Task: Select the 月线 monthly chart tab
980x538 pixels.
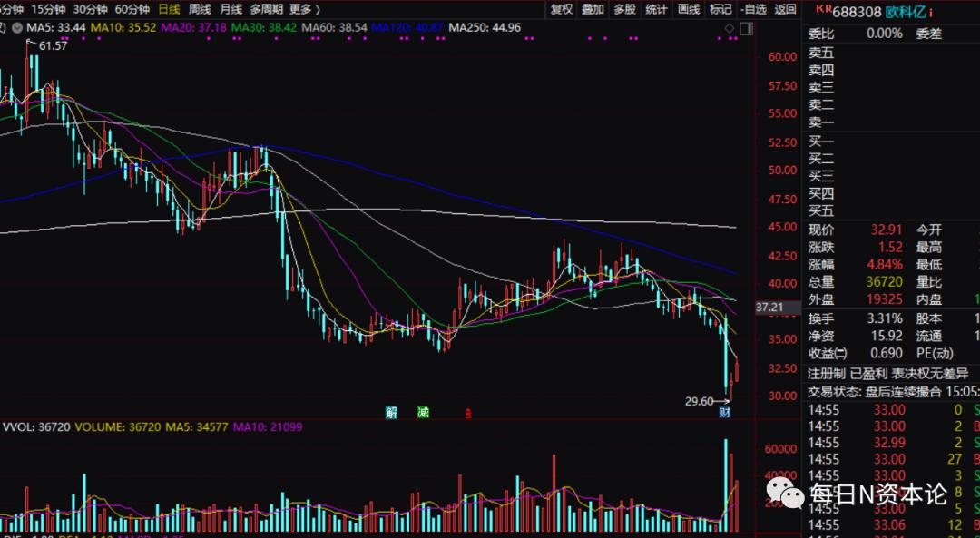Action: tap(230, 9)
